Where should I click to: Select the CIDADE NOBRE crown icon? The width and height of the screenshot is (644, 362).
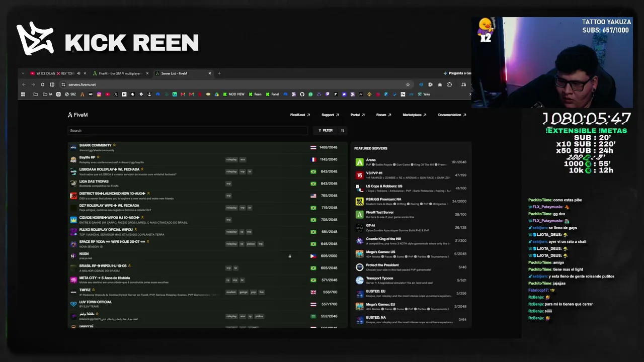[73, 220]
